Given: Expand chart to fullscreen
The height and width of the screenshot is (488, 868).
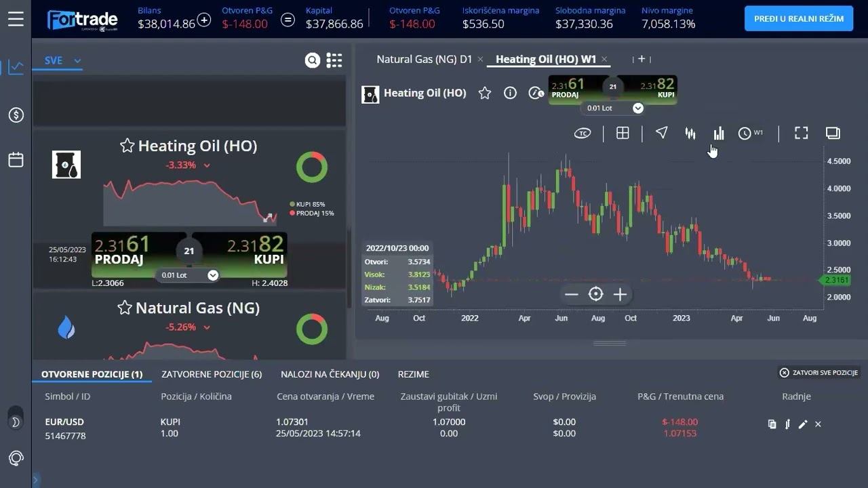Looking at the screenshot, I should click(x=802, y=133).
